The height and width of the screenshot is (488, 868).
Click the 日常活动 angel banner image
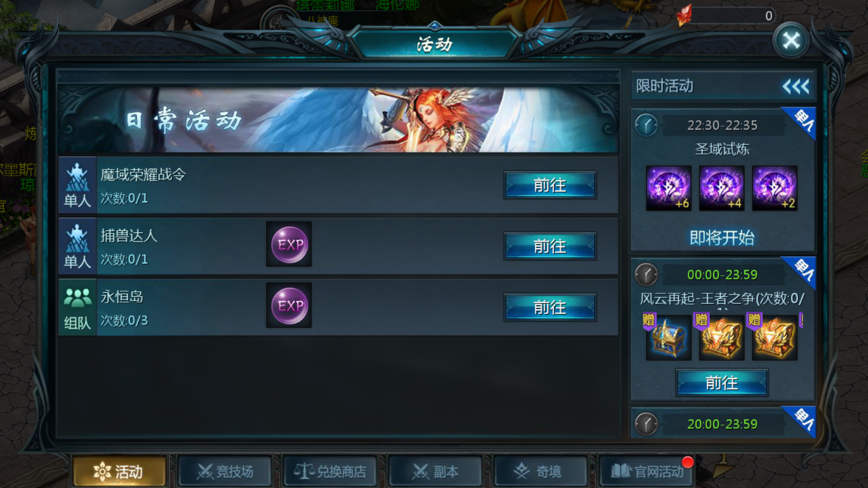coord(338,120)
